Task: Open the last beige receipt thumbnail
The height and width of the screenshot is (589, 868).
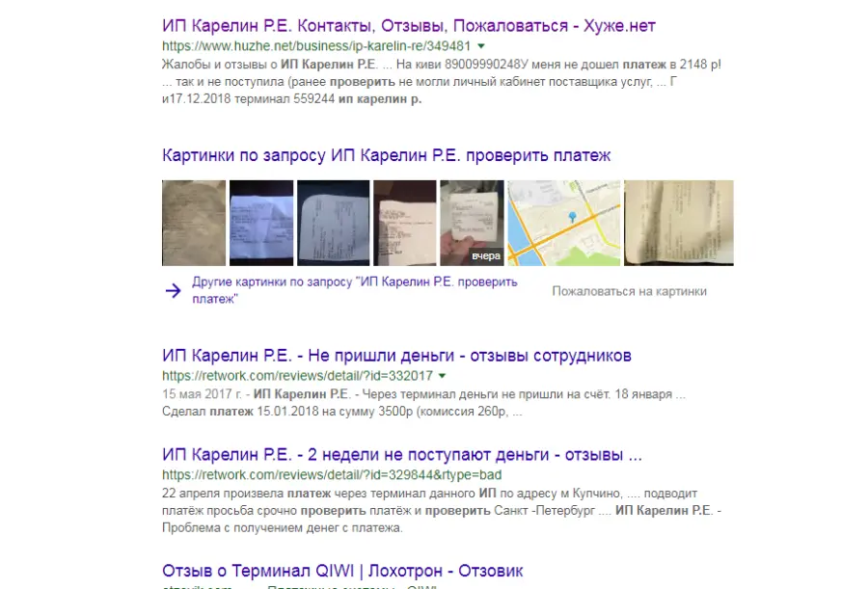Action: [x=679, y=223]
